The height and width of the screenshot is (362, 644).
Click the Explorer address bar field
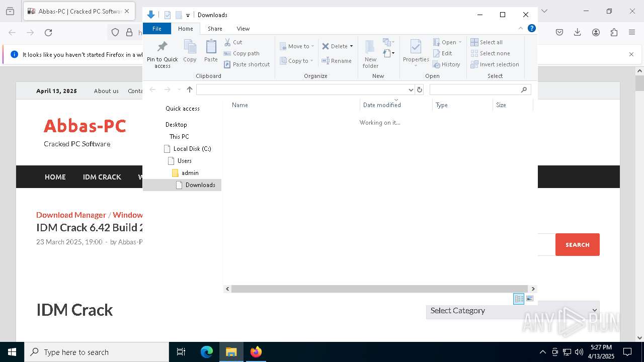(x=302, y=89)
